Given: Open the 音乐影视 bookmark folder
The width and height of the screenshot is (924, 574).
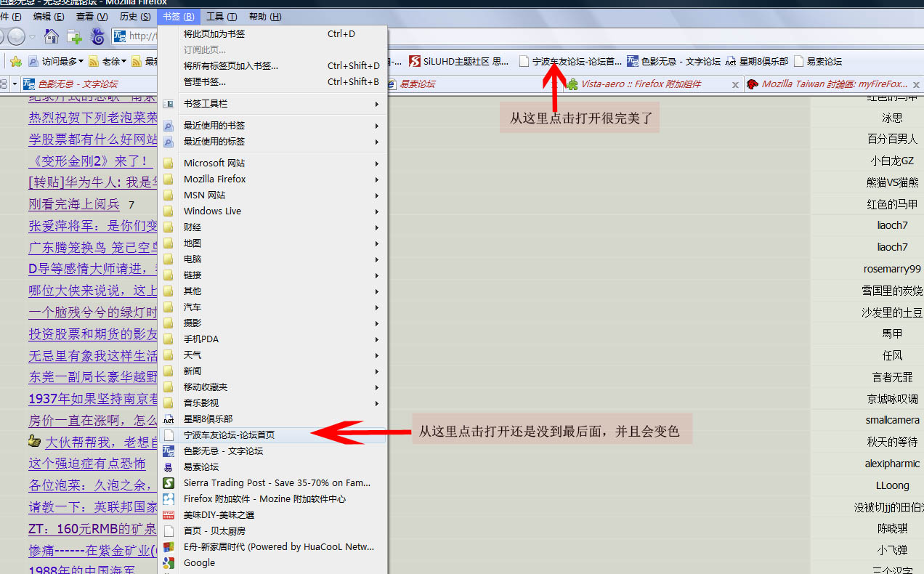Looking at the screenshot, I should tap(272, 403).
